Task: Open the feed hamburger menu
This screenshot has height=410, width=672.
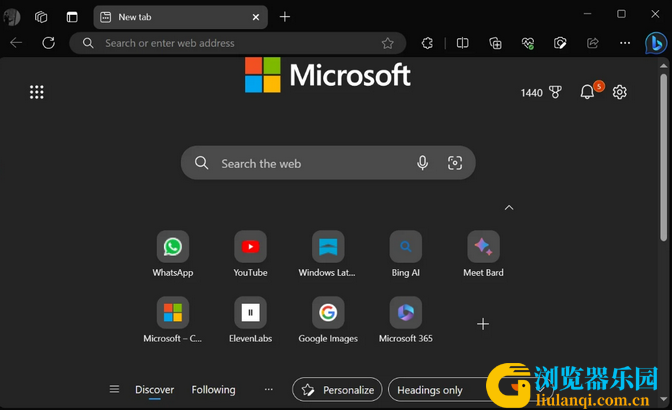Action: point(114,389)
